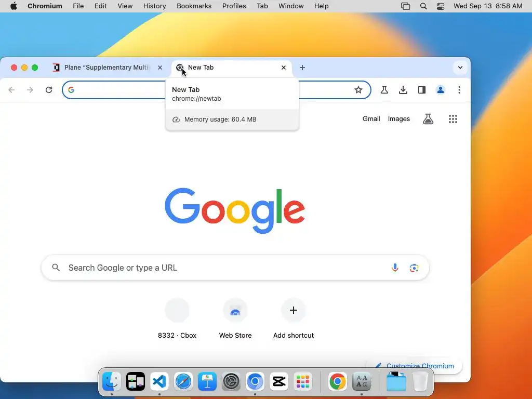
Task: Open the profile avatar button
Action: coord(441,90)
